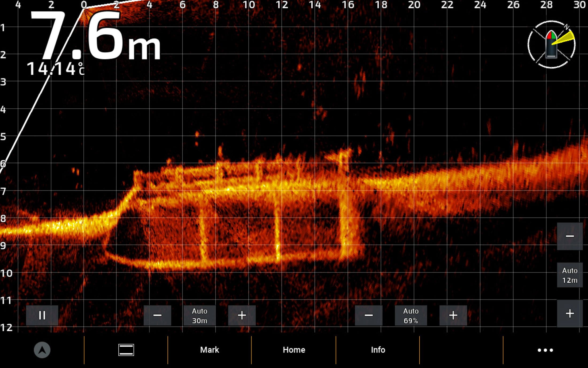Go to Home

tap(294, 350)
